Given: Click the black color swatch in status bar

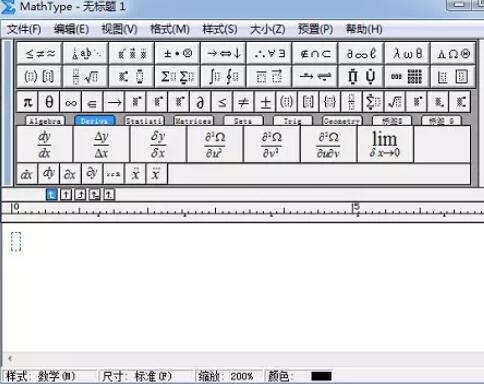Looking at the screenshot, I should (321, 376).
